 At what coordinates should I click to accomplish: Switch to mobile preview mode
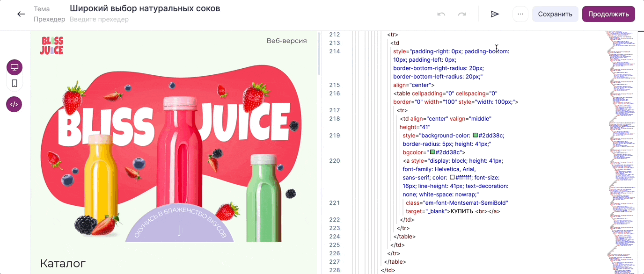[15, 83]
